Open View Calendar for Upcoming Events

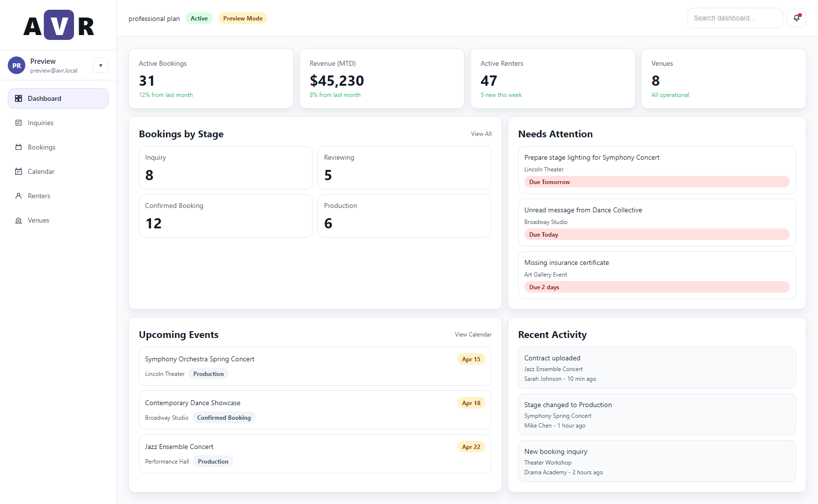click(x=473, y=334)
